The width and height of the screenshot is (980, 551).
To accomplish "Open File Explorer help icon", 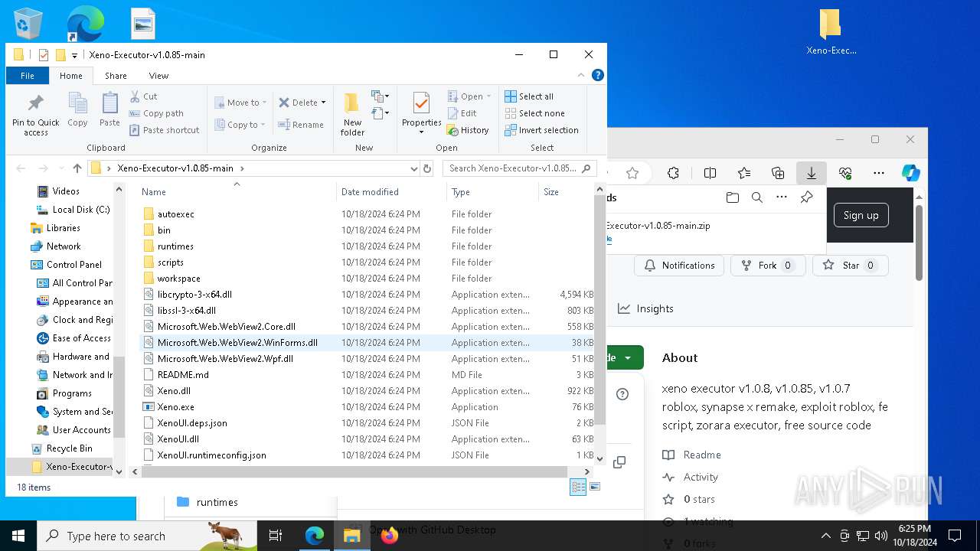I will coord(598,75).
